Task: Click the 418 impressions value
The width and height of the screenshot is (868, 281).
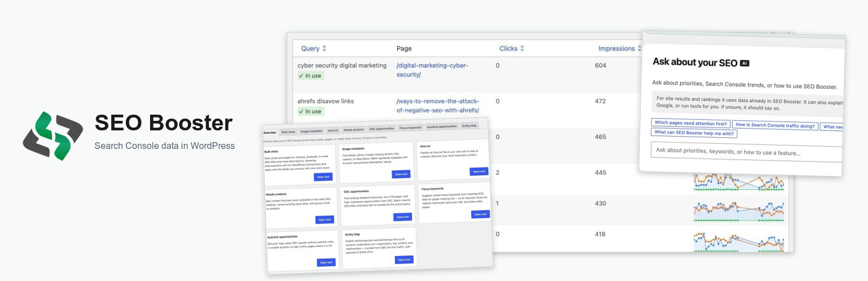Action: point(600,234)
